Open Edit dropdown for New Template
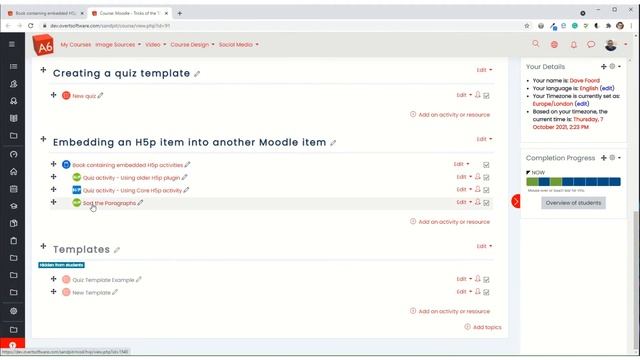 click(x=464, y=292)
